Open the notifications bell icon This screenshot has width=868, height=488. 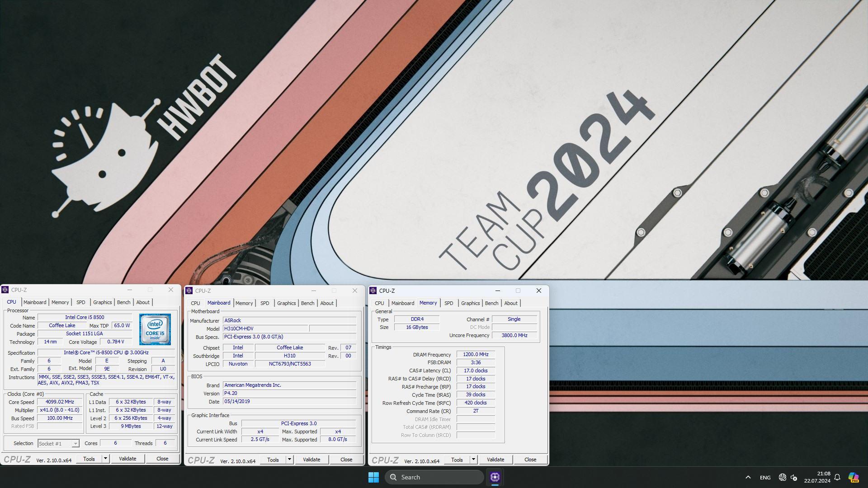[x=837, y=477]
